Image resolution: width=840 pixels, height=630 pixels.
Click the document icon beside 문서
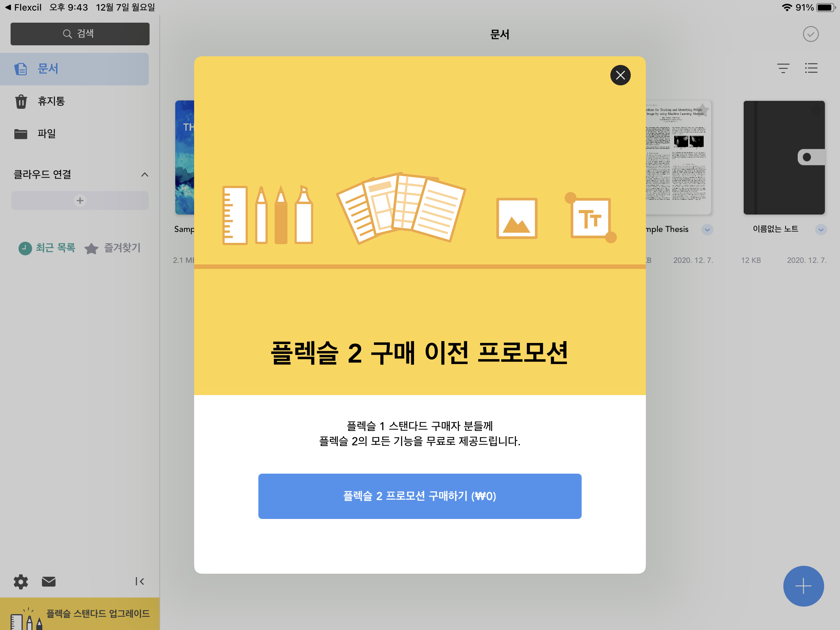click(x=21, y=69)
